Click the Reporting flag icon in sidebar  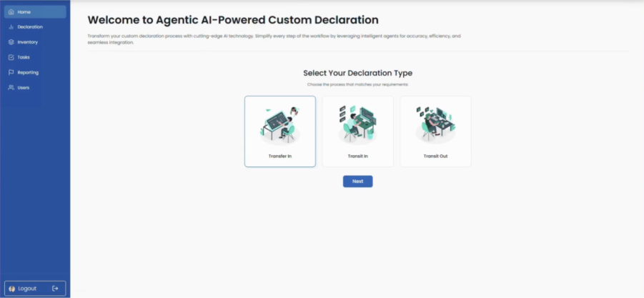point(11,72)
